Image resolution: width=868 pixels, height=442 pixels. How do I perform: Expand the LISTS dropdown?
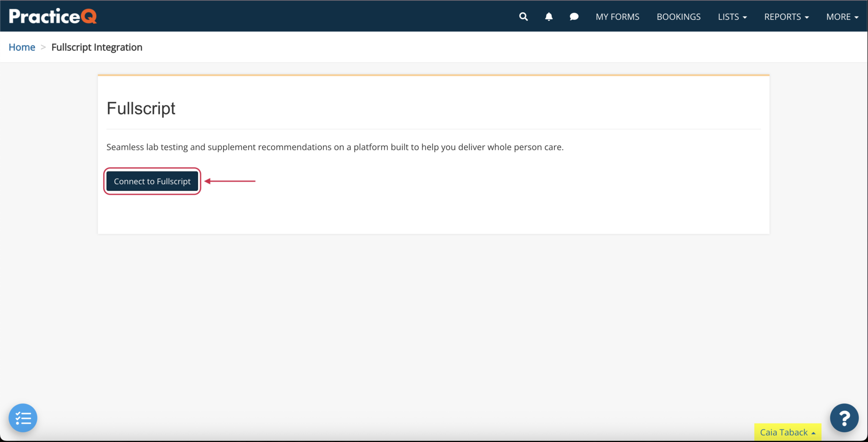coord(732,17)
